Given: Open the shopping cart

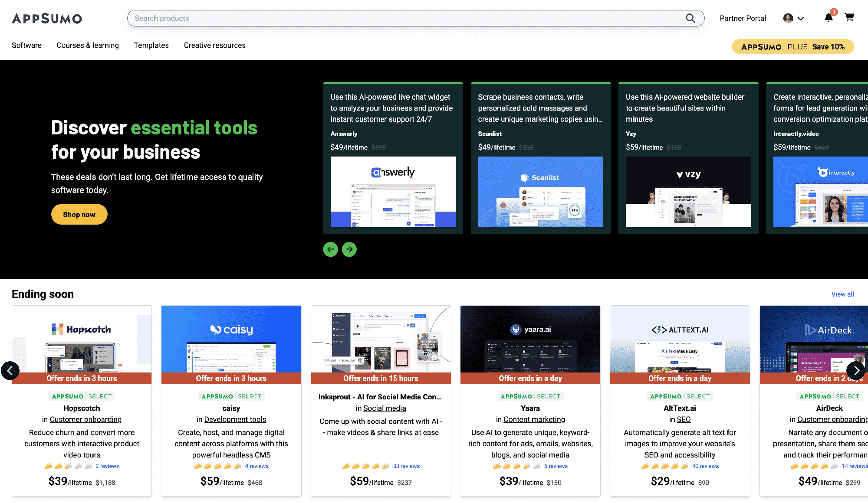Looking at the screenshot, I should coord(849,17).
